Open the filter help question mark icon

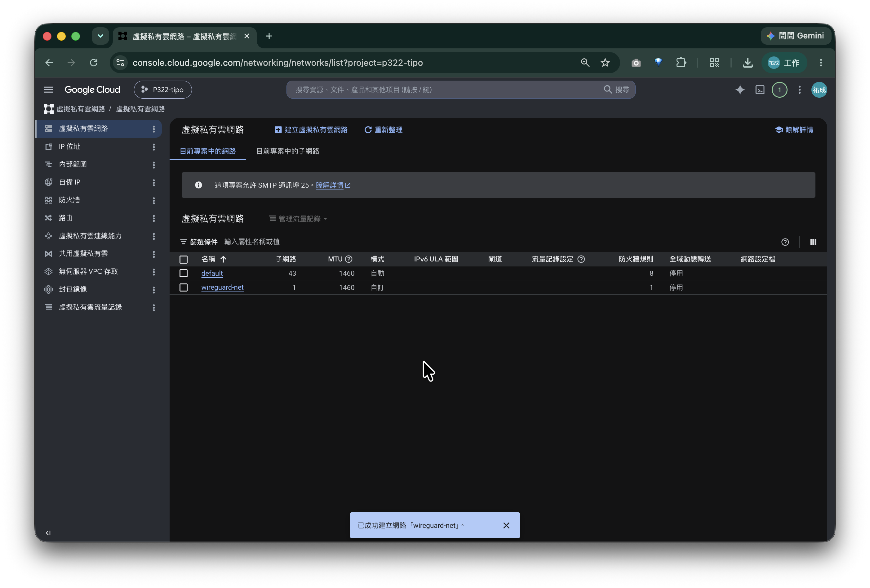(785, 242)
